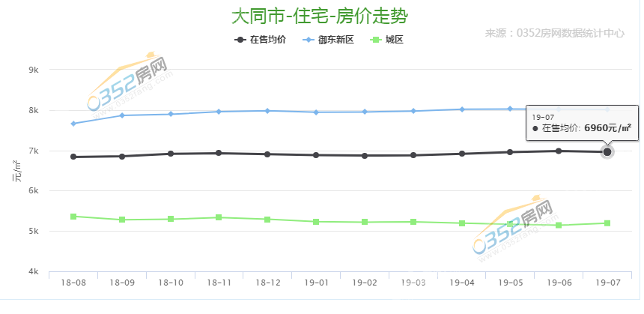This screenshot has width=644, height=314.
Task: Toggle the 御东新区 legend series
Action: tap(330, 40)
